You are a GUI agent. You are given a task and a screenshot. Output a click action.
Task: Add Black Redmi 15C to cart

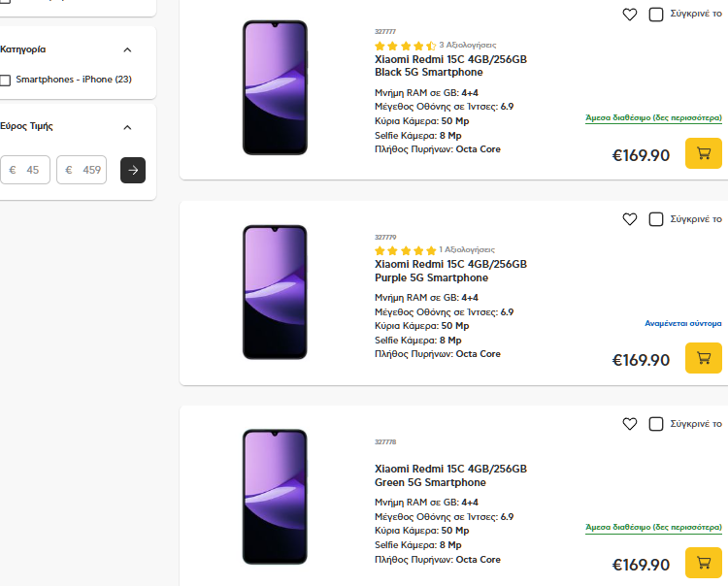704,153
